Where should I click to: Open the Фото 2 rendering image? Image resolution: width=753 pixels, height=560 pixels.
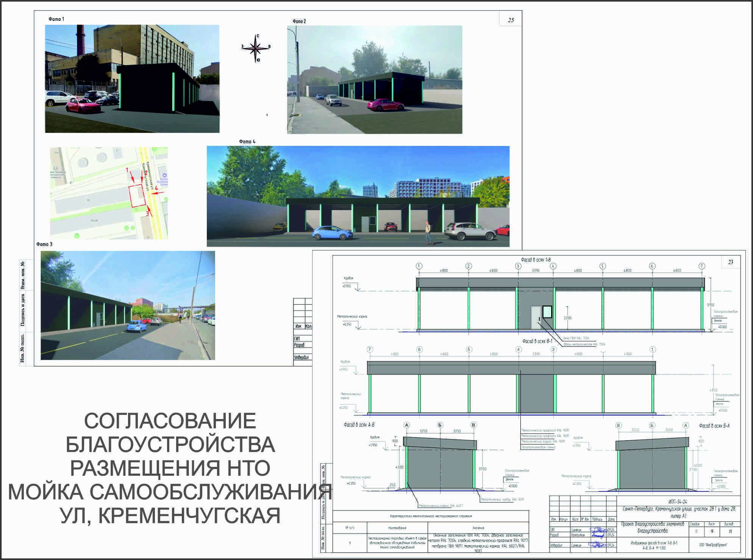[375, 80]
